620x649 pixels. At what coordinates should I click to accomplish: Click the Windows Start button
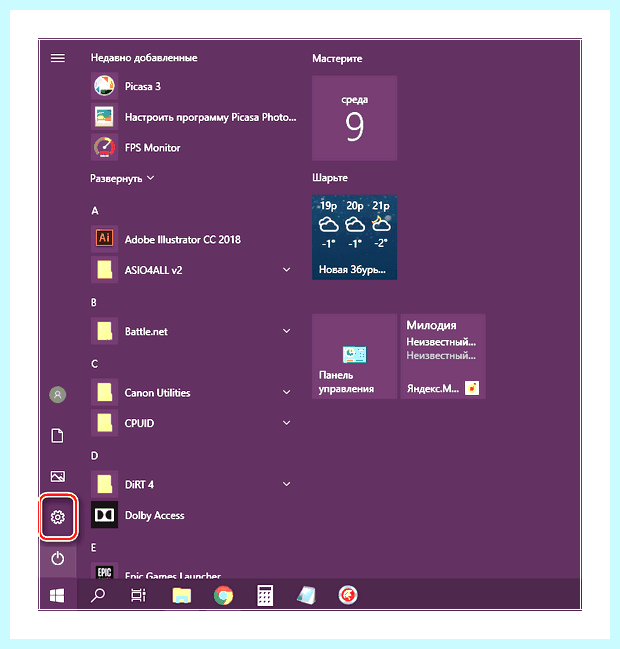point(57,596)
